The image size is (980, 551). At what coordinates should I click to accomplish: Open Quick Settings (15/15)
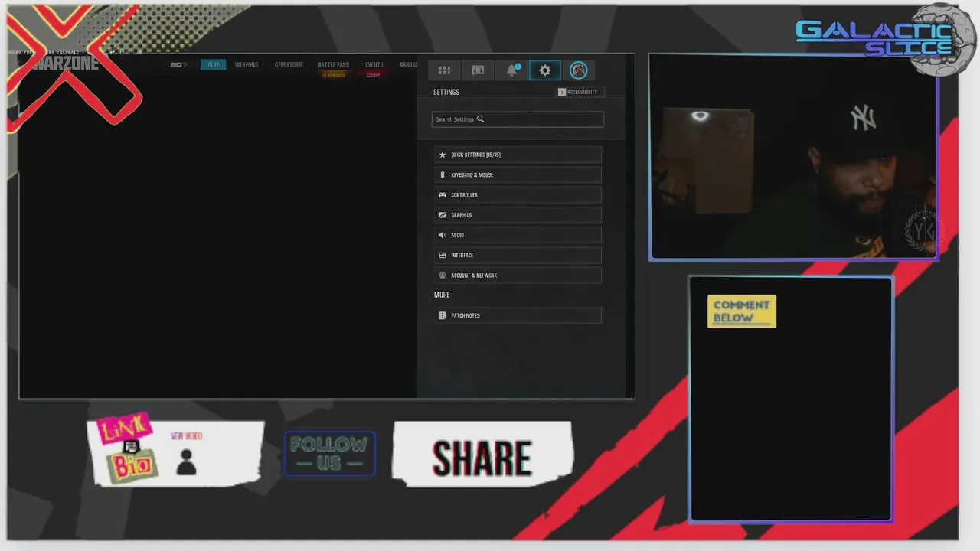(518, 155)
